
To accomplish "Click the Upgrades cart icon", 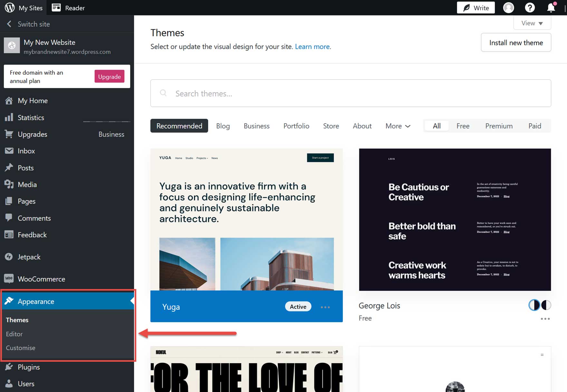I will click(x=9, y=134).
